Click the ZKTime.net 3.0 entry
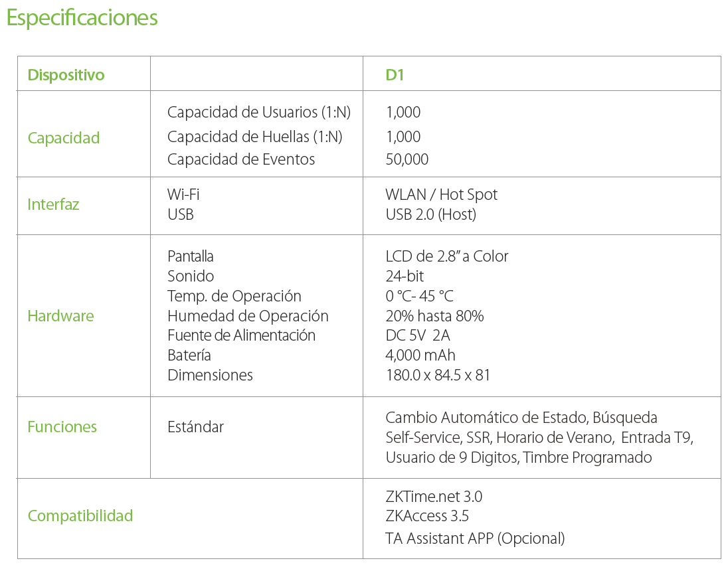This screenshot has width=728, height=573. coord(434,497)
